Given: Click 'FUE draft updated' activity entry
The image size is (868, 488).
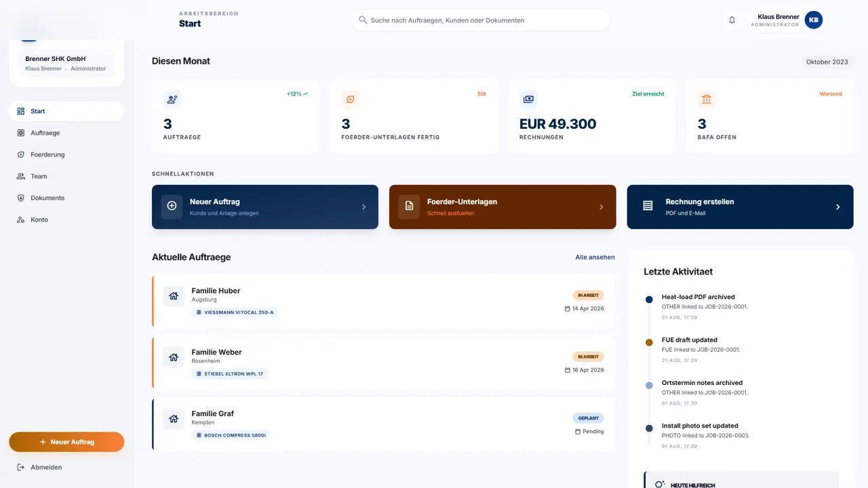Looking at the screenshot, I should pos(741,350).
